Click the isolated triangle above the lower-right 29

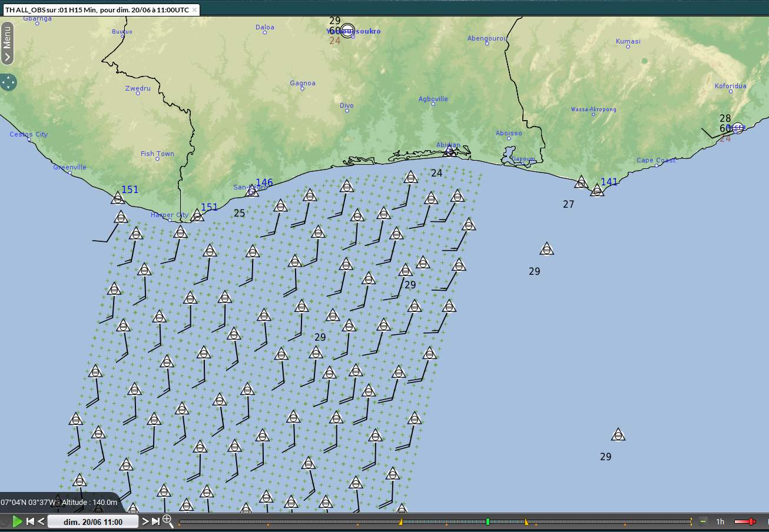(618, 435)
